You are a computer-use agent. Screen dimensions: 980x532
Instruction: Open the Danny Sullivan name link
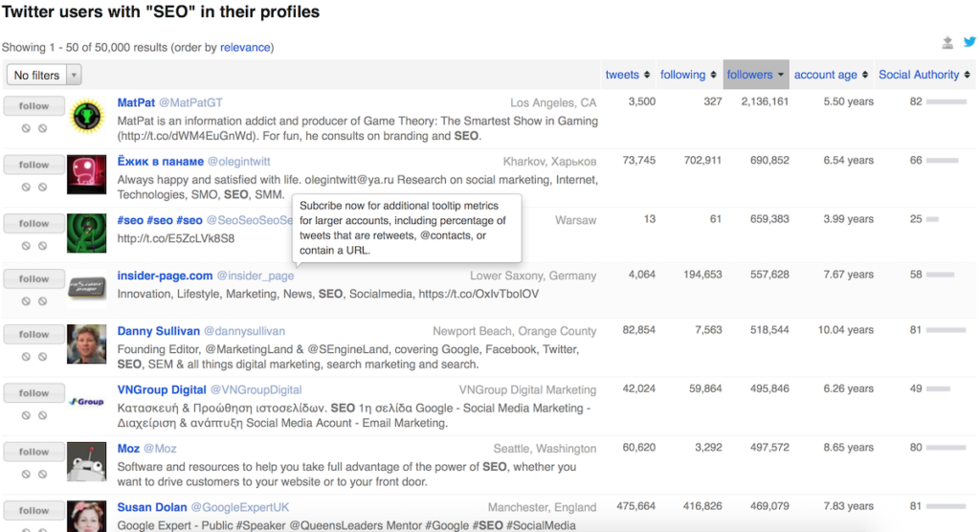159,331
